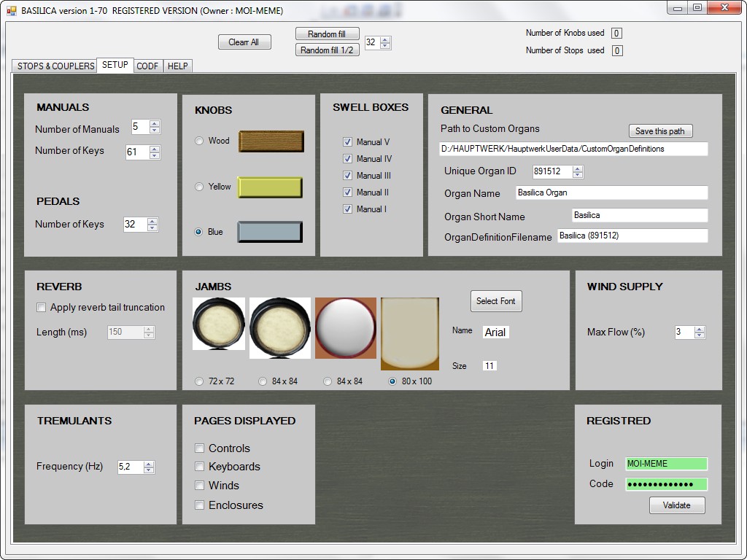Viewport: 747px width, 560px height.
Task: Toggle the Manual II swell box checkbox
Action: pyautogui.click(x=348, y=192)
